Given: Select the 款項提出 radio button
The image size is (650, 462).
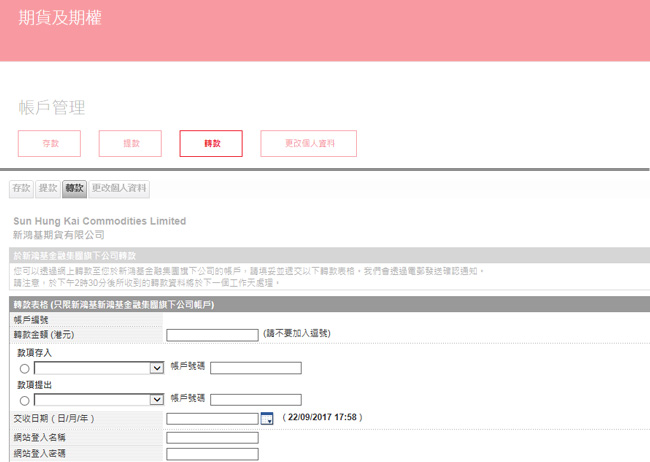Looking at the screenshot, I should pos(24,400).
